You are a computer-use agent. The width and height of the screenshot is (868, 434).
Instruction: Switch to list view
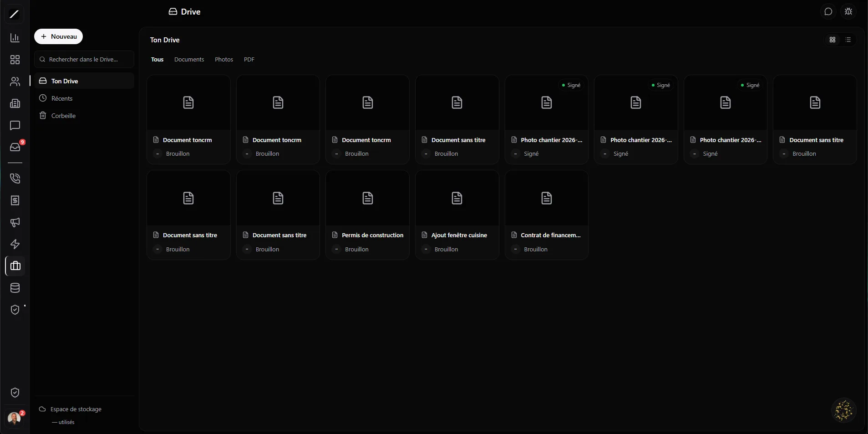(848, 40)
